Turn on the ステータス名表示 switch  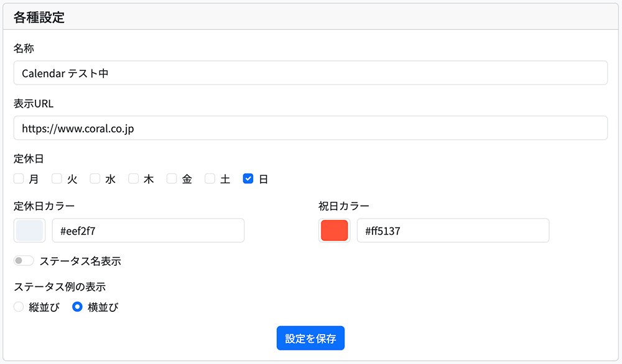point(24,261)
